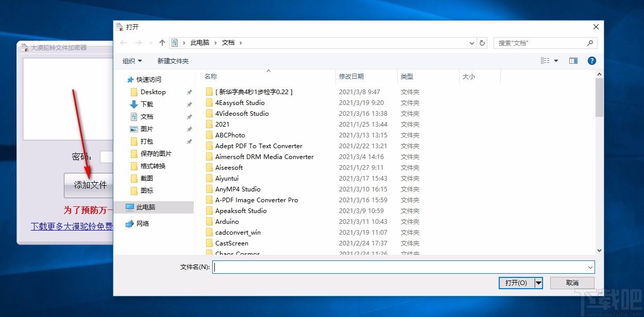The height and width of the screenshot is (317, 644).
Task: Open 格式转换 in the navigation pane
Action: coord(153,166)
